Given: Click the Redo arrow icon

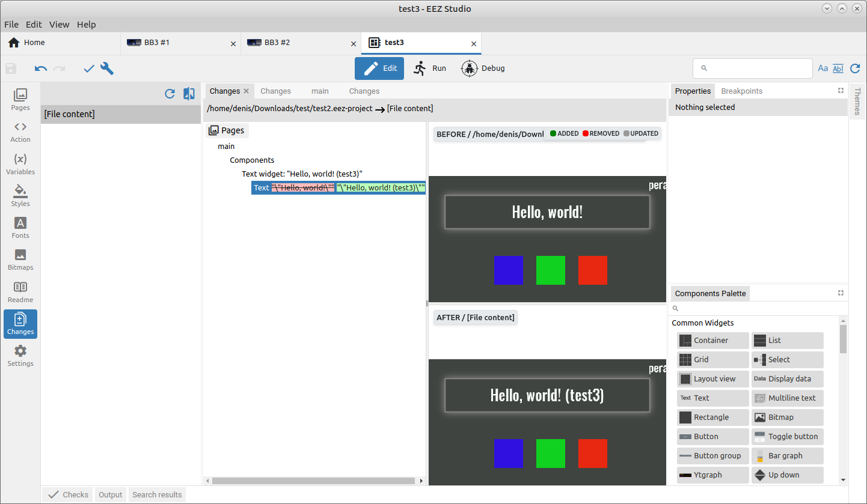Looking at the screenshot, I should tap(59, 68).
